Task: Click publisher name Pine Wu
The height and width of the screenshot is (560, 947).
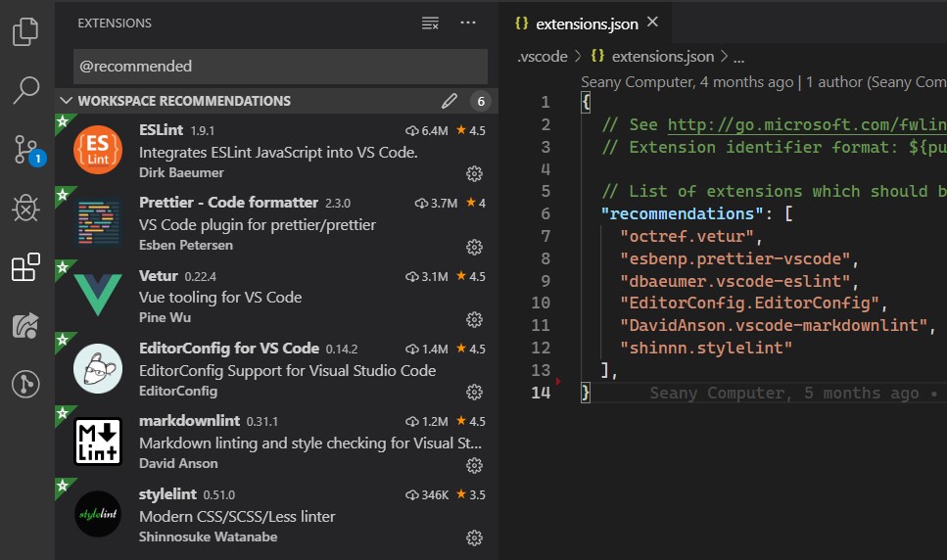Action: [165, 317]
